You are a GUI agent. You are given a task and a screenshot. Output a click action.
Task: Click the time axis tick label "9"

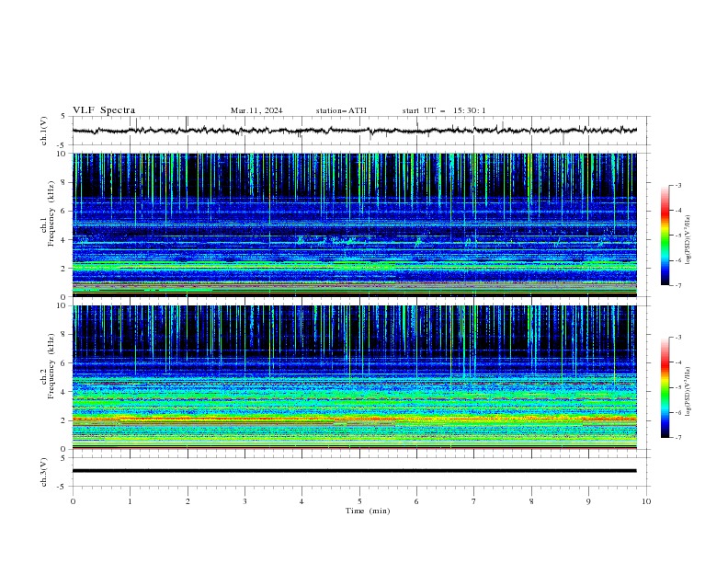(588, 501)
